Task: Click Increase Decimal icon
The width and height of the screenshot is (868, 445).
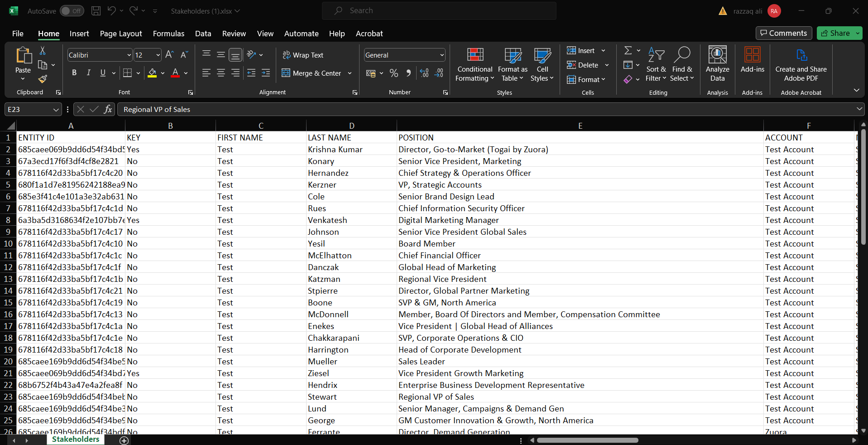Action: tap(424, 73)
